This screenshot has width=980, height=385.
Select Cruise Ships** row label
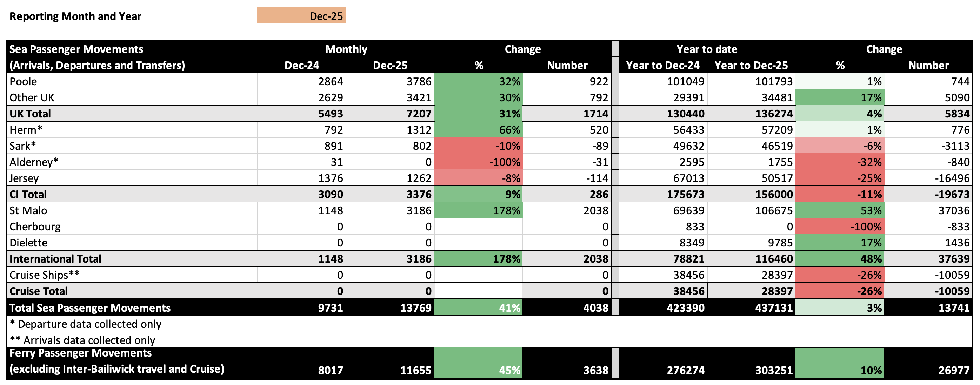[x=45, y=275]
